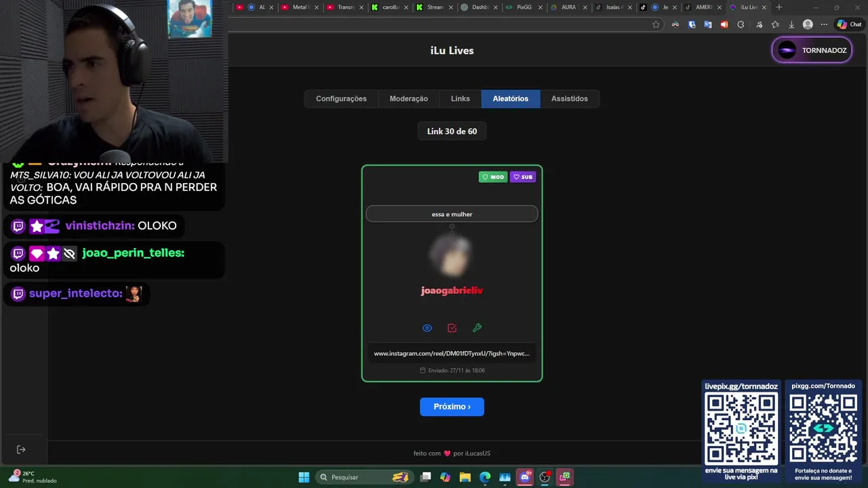Click the emote in super_intelecto's message
868x488 pixels.
(134, 293)
